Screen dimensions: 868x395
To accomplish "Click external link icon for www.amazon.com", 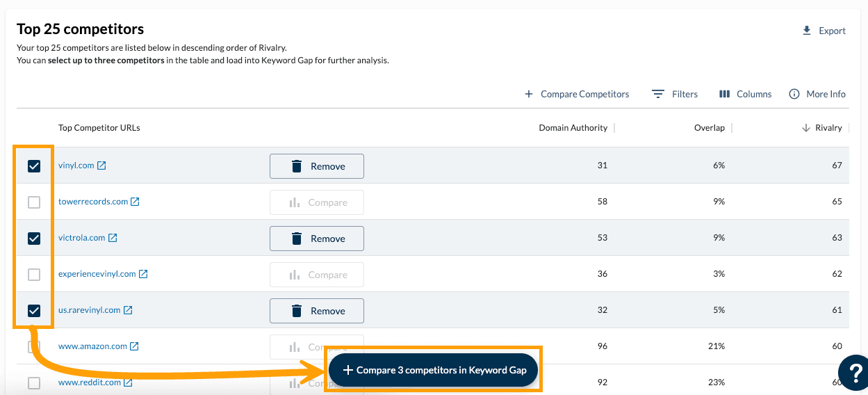I will 135,346.
